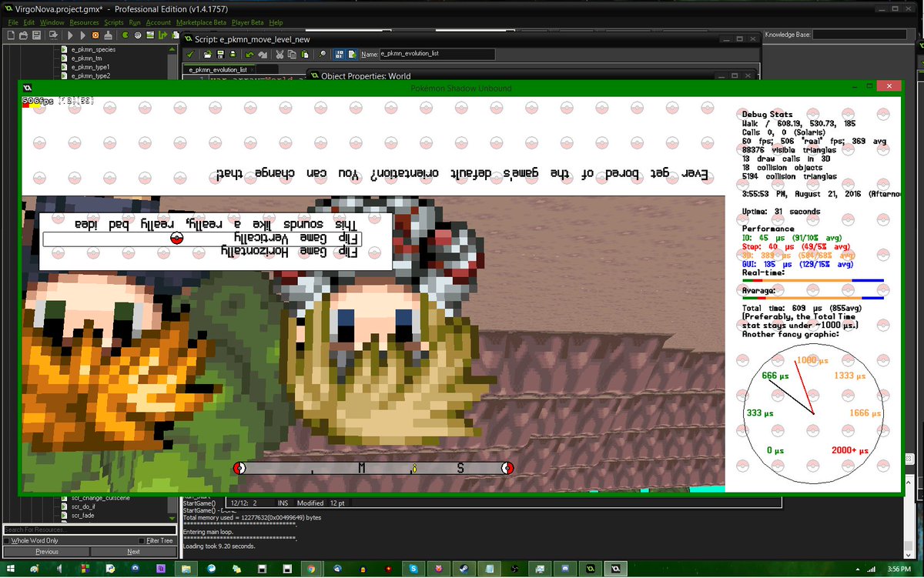Select the e_pkmn_tm script in resource tree

87,58
